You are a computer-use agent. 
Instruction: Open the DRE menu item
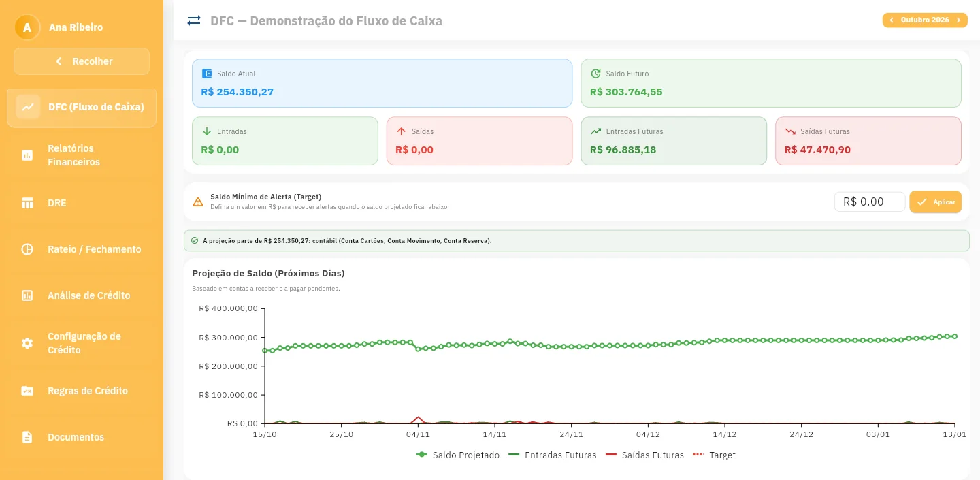[x=82, y=203]
